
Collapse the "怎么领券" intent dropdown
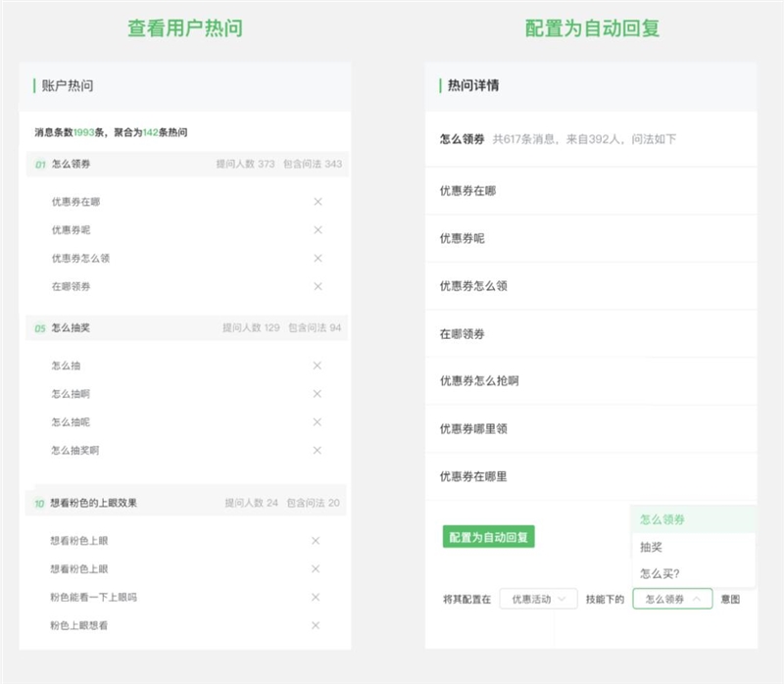click(671, 597)
